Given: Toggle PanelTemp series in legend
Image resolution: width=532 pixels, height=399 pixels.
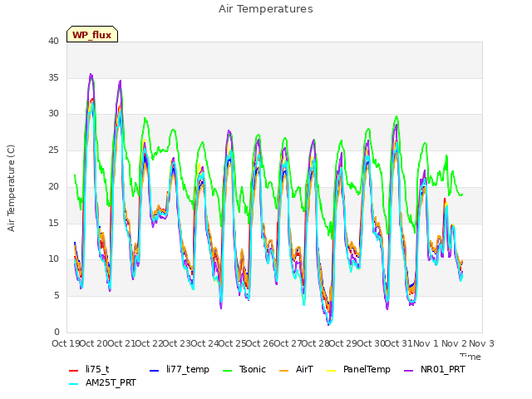Looking at the screenshot, I should pyautogui.click(x=358, y=369).
